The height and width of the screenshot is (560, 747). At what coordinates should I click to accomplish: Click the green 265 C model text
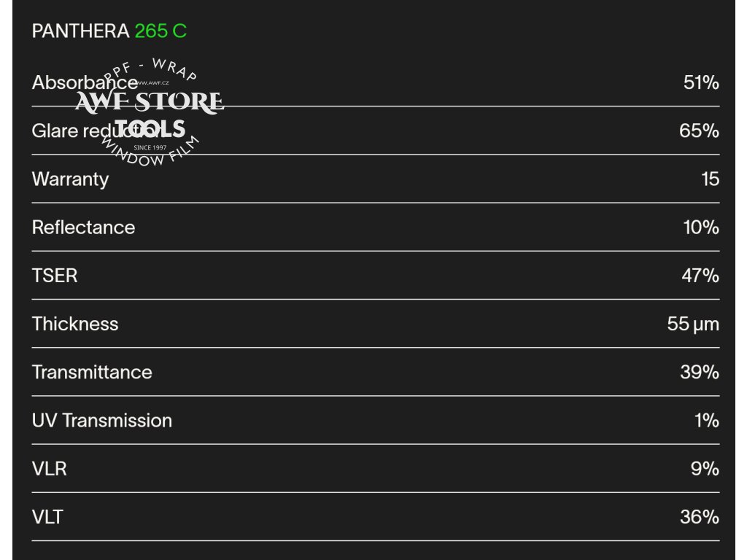pos(160,31)
